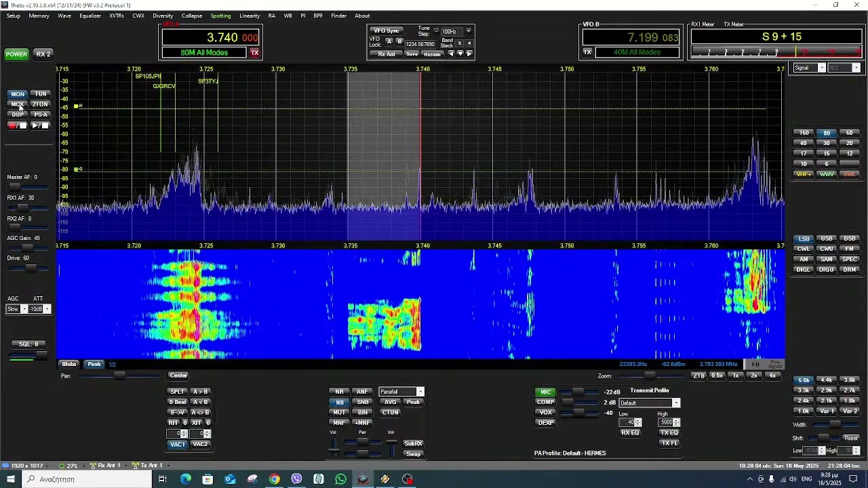Open the Tune Step 100Hz dropdown
Viewport: 868px width, 488px height.
point(453,31)
